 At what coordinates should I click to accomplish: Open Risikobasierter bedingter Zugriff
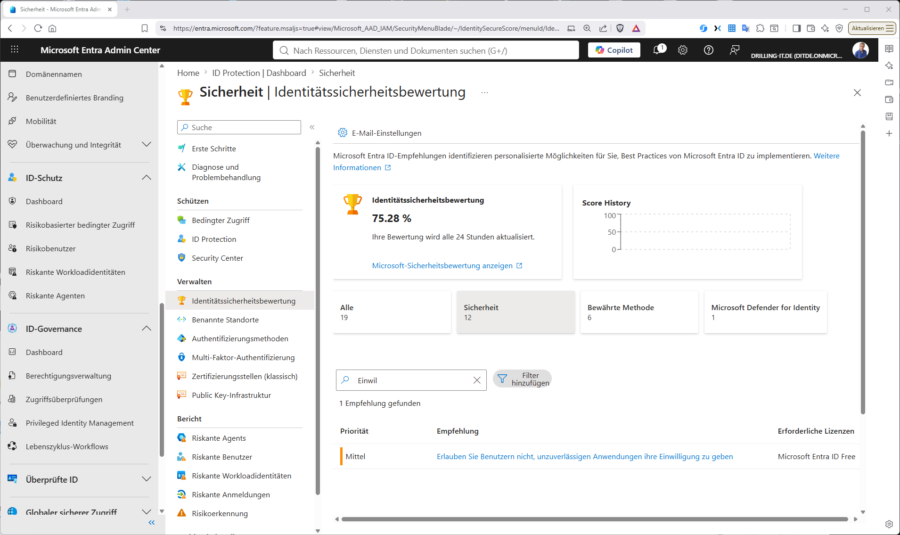80,225
